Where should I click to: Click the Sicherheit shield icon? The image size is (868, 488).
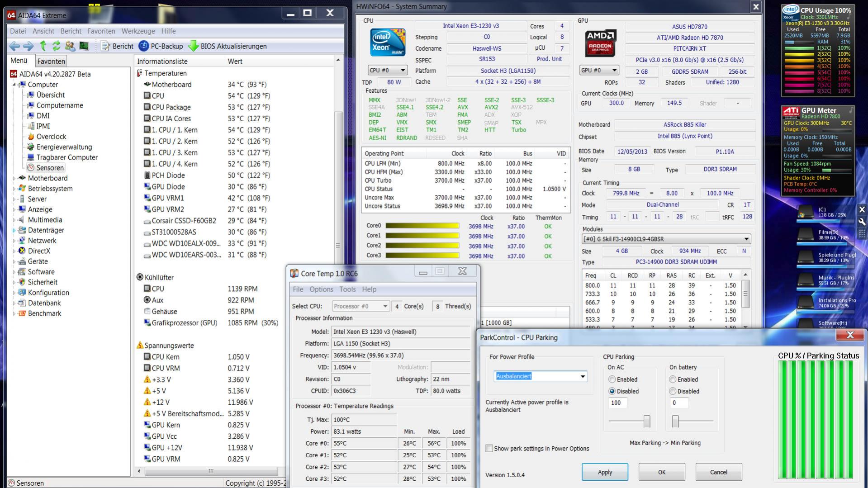coord(22,282)
